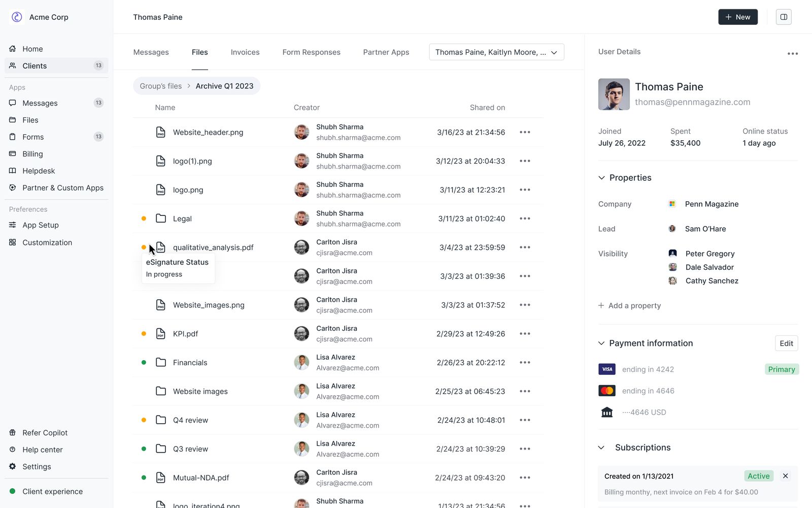Dismiss the Active subscription card
The height and width of the screenshot is (508, 812).
pos(785,476)
